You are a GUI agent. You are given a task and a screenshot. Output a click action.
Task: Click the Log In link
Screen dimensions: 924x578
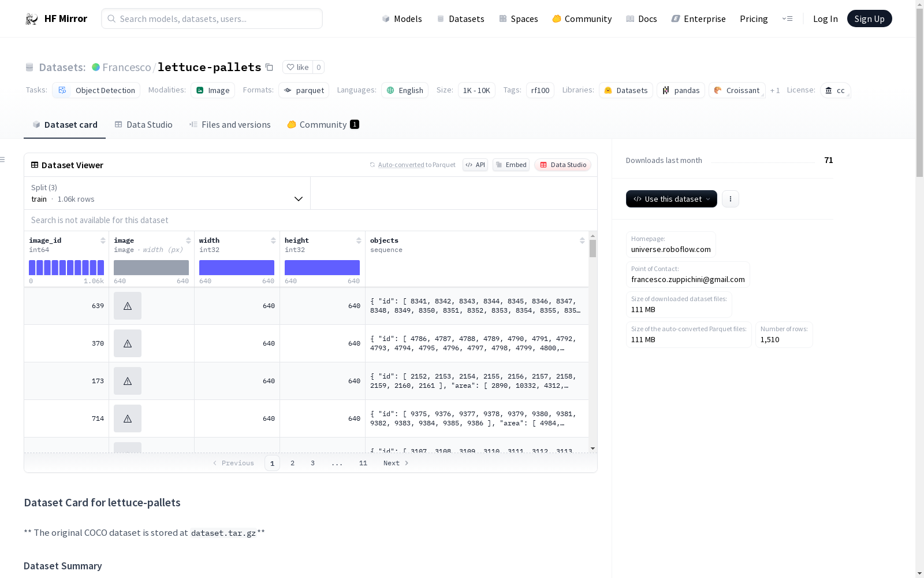point(825,19)
